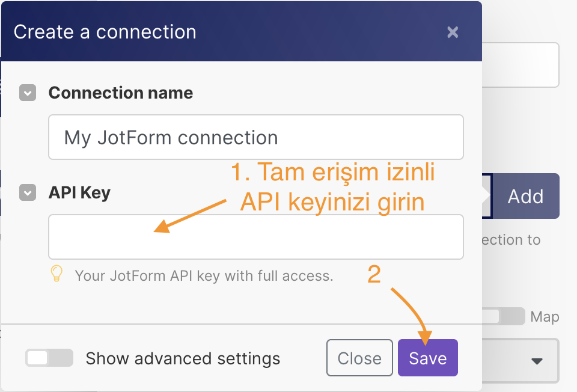Enable the Show advanced settings switch
The image size is (577, 392).
pyautogui.click(x=49, y=358)
